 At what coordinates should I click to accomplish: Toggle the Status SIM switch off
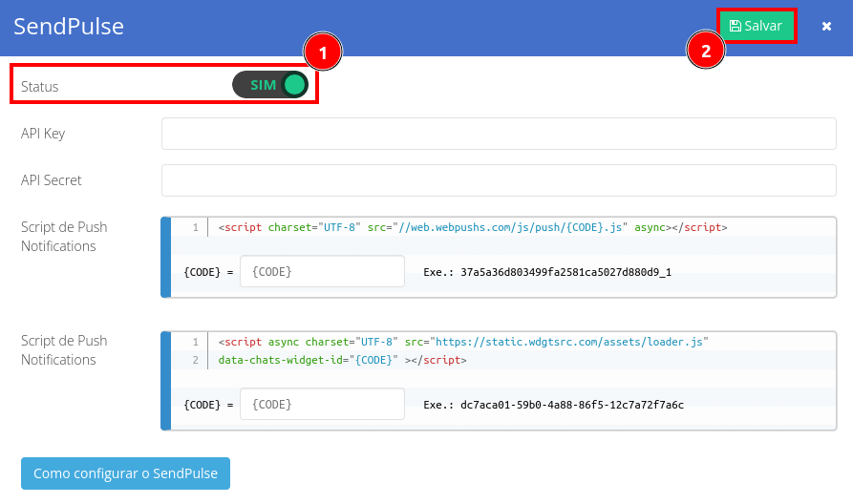tap(270, 85)
